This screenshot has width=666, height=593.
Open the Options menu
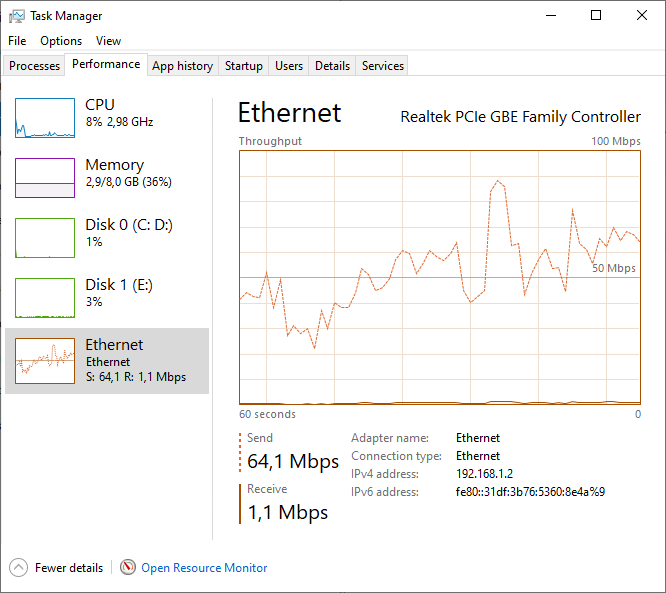click(61, 41)
